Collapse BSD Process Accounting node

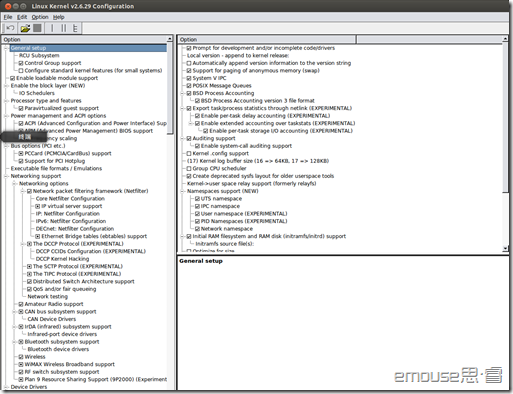(x=183, y=93)
